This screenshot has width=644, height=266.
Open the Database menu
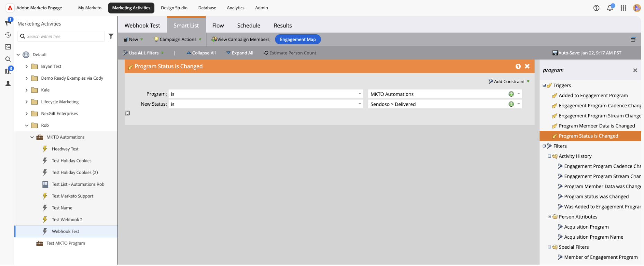[207, 8]
